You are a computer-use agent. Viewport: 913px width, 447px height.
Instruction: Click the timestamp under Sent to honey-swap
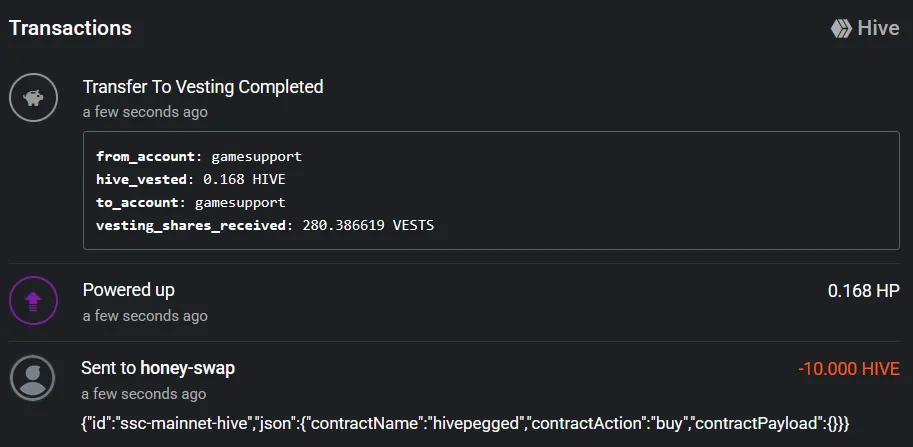click(144, 394)
